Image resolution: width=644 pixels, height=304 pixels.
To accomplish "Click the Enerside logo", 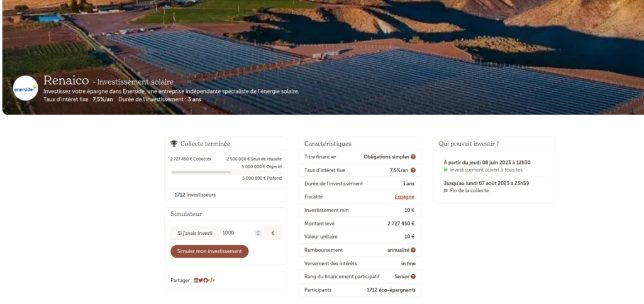I will click(26, 89).
